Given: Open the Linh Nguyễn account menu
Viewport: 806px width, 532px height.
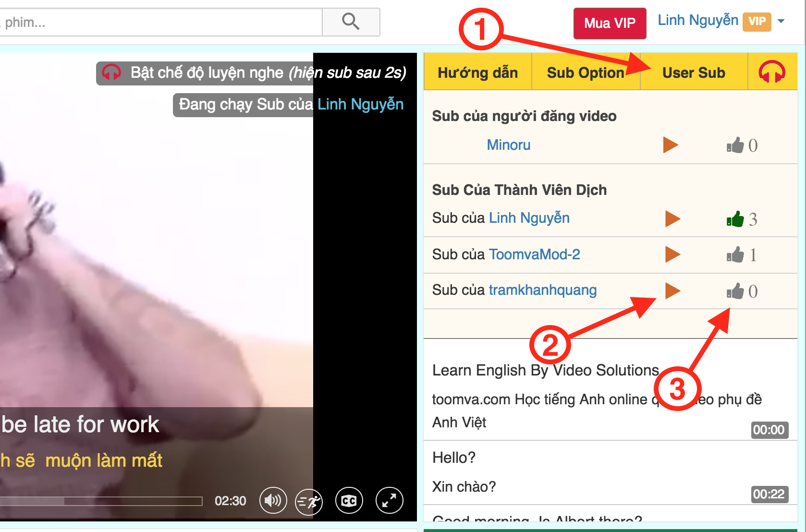Looking at the screenshot, I should [697, 20].
